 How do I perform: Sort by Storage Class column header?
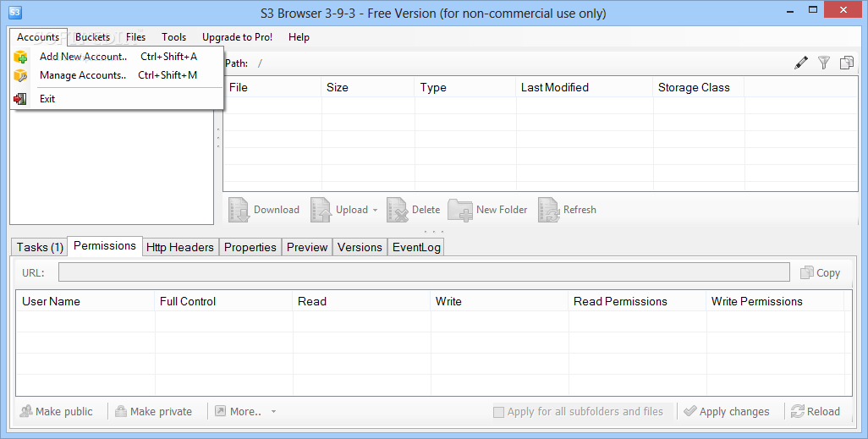[699, 87]
